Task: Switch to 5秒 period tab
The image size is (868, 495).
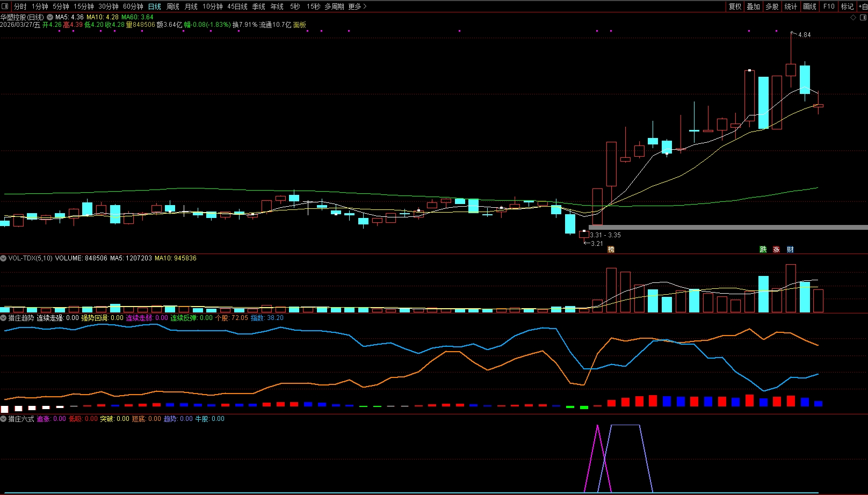Action: 295,6
